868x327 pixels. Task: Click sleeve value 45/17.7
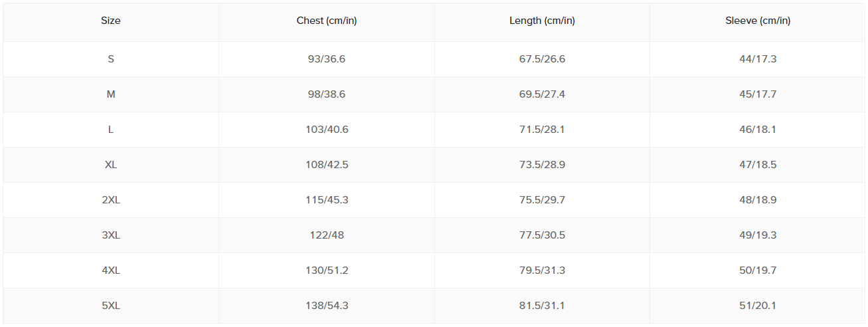(758, 94)
